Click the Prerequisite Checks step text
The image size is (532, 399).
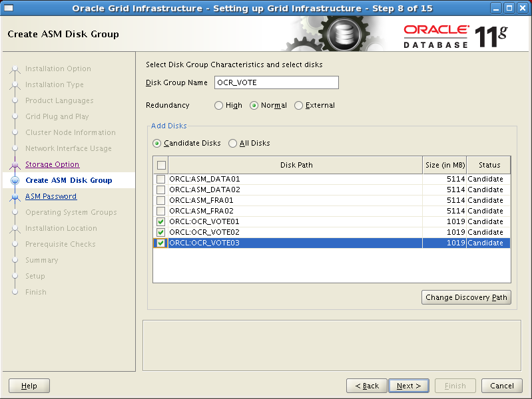pos(61,244)
